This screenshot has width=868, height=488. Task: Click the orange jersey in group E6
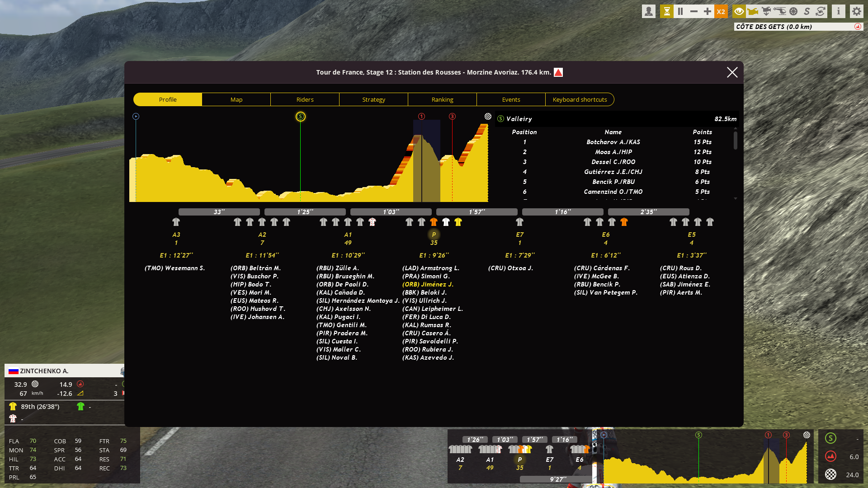coord(624,222)
